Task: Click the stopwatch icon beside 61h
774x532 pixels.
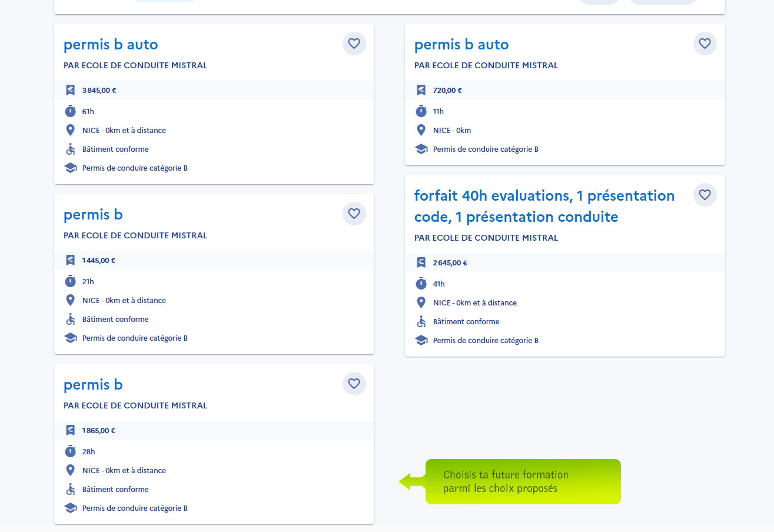Action: click(x=71, y=111)
